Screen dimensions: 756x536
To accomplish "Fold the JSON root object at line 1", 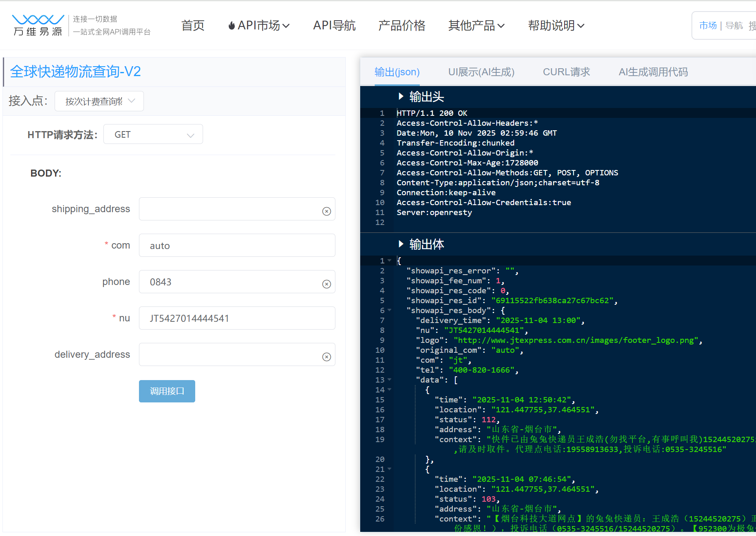I will click(x=390, y=261).
